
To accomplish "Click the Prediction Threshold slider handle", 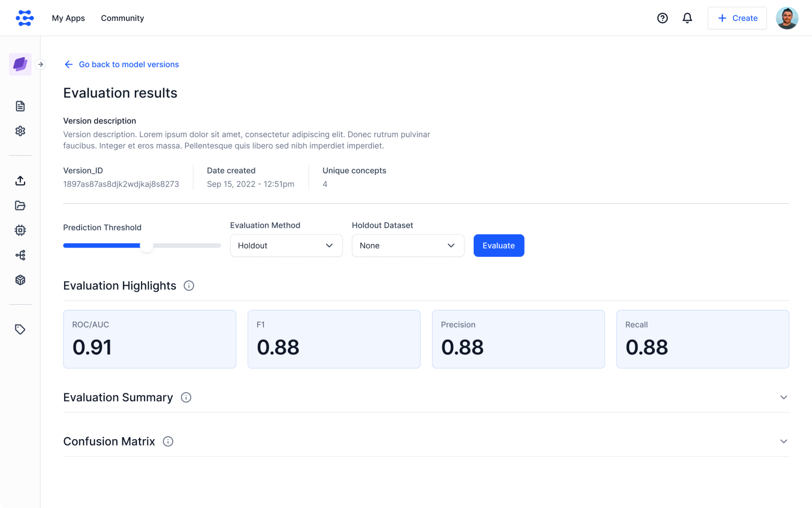I will (147, 246).
